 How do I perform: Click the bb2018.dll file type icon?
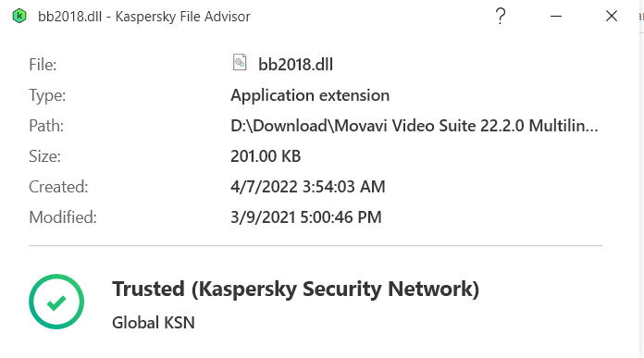[240, 62]
